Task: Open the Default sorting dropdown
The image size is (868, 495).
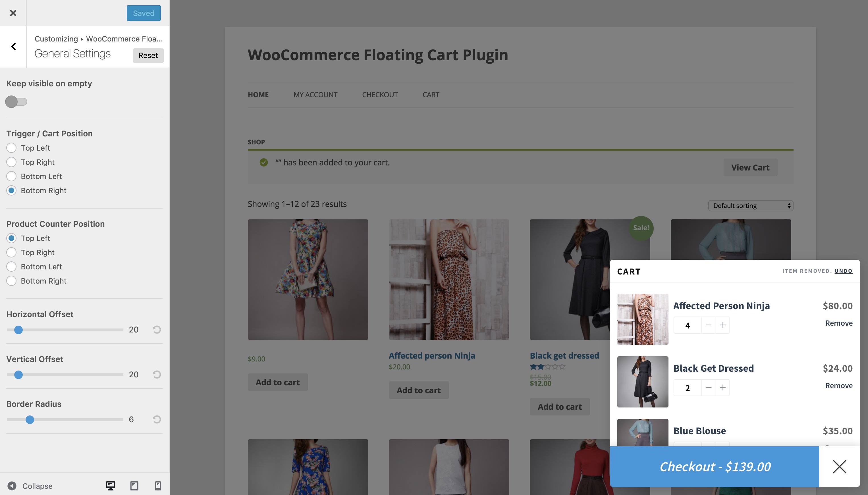Action: coord(750,205)
